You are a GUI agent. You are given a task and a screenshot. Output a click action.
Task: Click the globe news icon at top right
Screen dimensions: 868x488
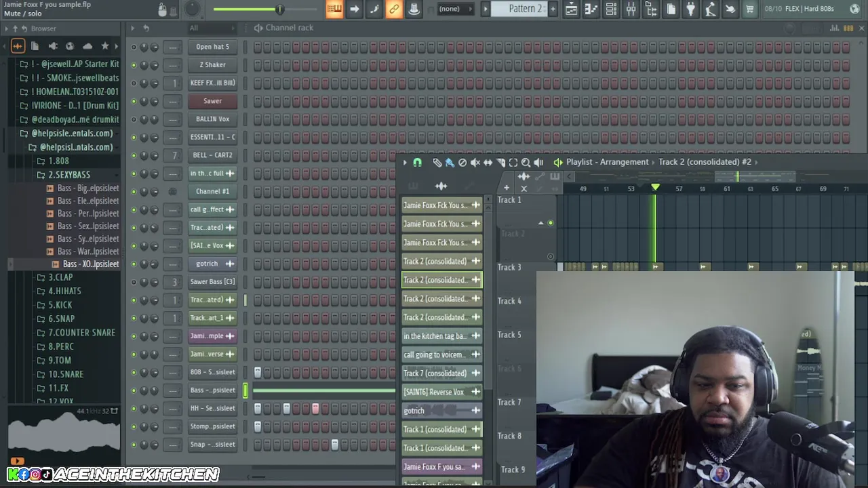coord(854,9)
